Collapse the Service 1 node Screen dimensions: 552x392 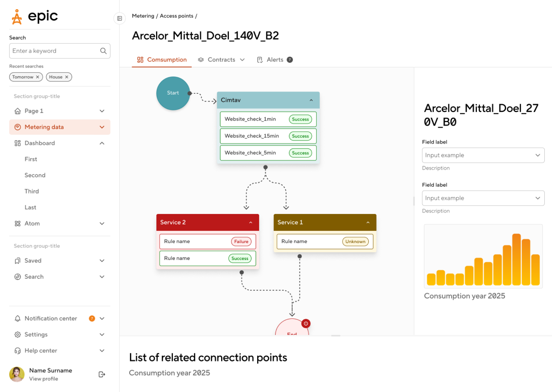tap(368, 222)
